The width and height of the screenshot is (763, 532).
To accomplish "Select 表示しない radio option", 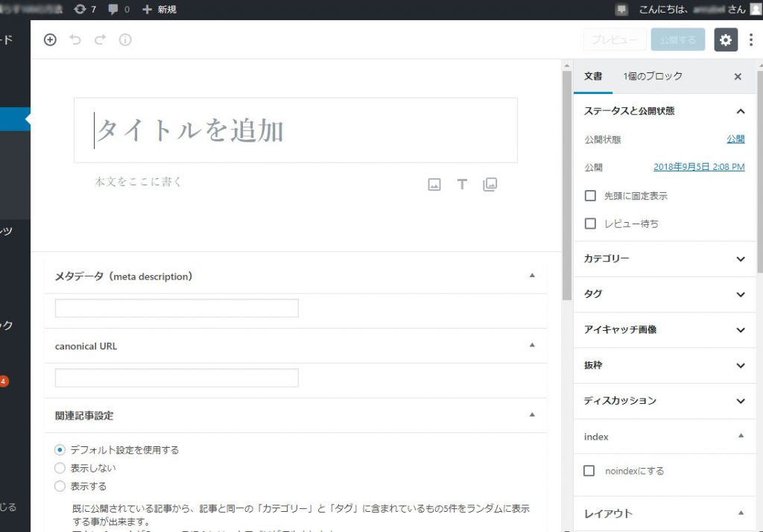I will click(x=60, y=468).
